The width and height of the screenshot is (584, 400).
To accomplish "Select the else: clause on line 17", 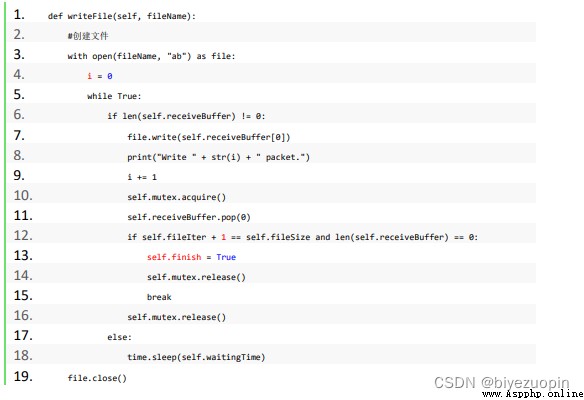I will pos(120,337).
